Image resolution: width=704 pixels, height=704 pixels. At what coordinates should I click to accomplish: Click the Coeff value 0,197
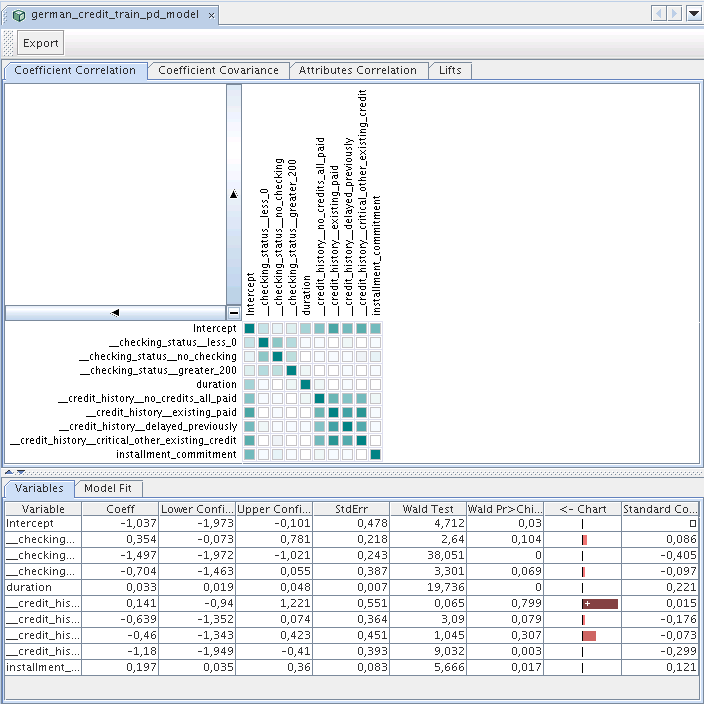coord(141,667)
